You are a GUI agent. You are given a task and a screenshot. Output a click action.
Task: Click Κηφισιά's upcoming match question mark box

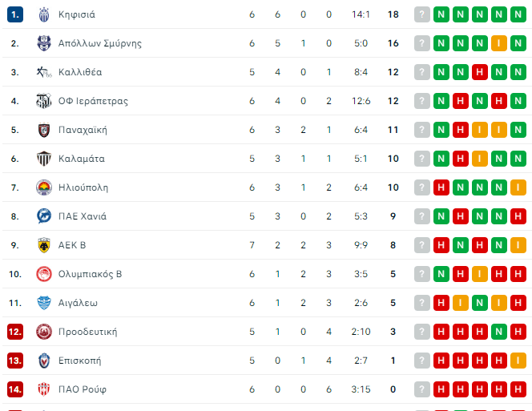tap(422, 14)
